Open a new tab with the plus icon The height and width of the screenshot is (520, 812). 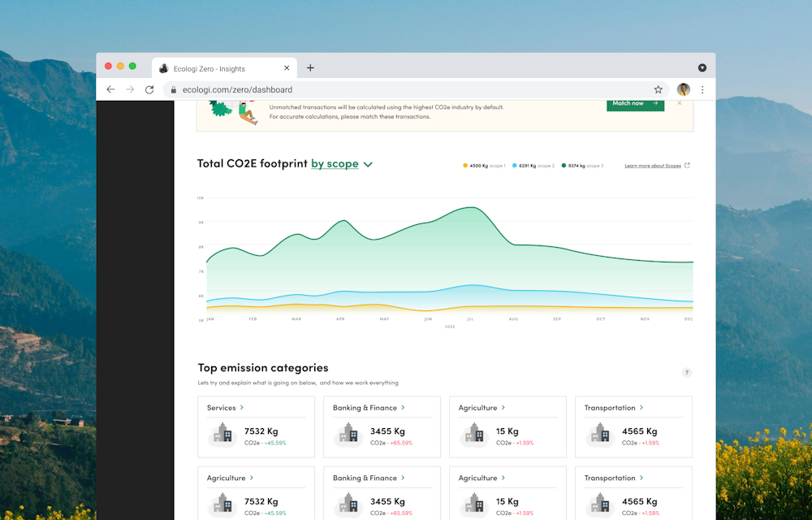click(x=310, y=68)
